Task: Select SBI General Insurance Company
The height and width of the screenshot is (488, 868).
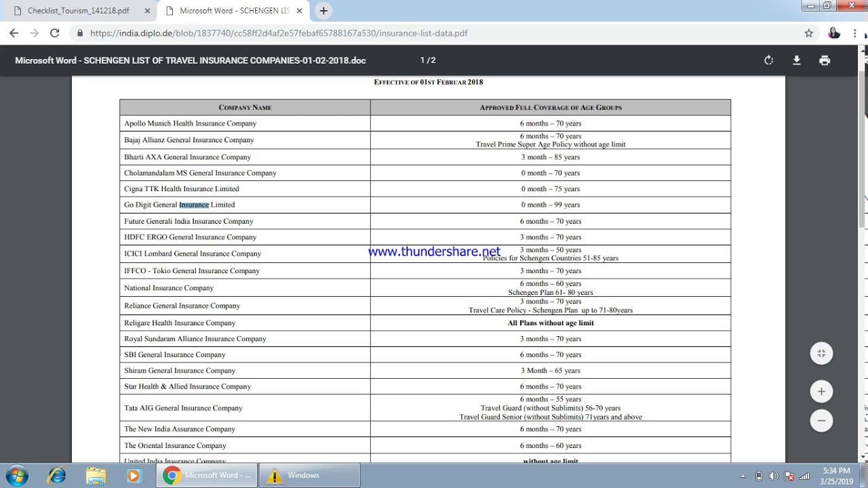Action: 174,355
